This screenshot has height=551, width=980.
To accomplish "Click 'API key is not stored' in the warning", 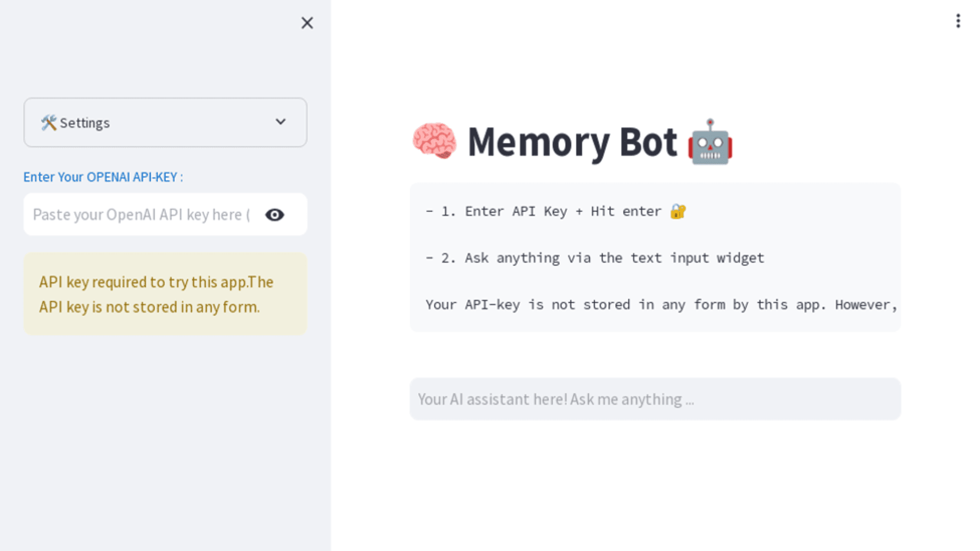I will [149, 307].
